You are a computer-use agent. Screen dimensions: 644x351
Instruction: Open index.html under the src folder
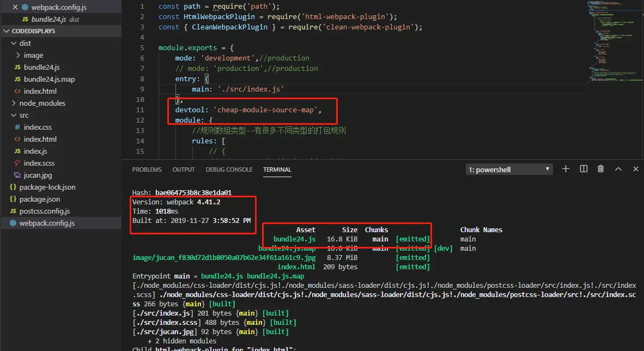point(40,140)
